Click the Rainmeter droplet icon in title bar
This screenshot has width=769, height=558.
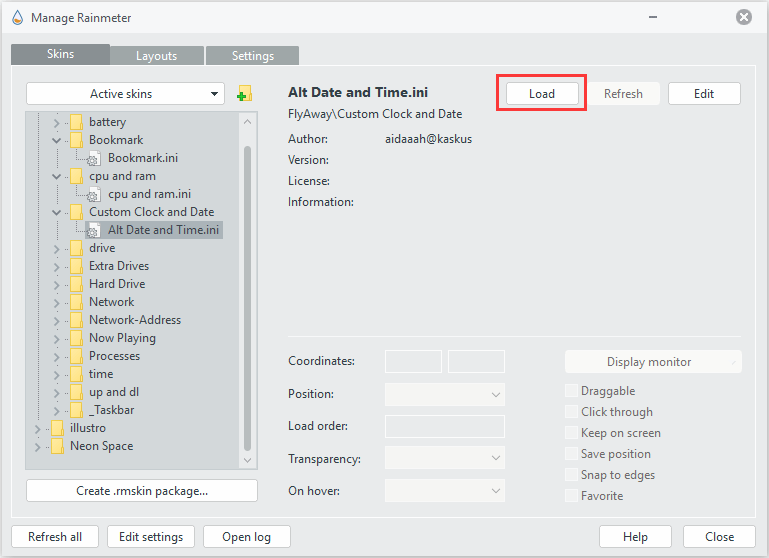pos(18,18)
